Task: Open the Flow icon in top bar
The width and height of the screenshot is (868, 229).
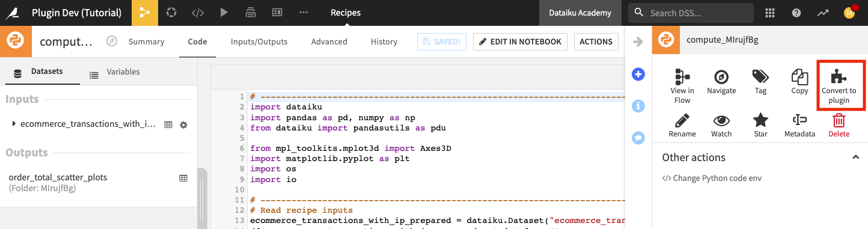Action: click(x=145, y=13)
